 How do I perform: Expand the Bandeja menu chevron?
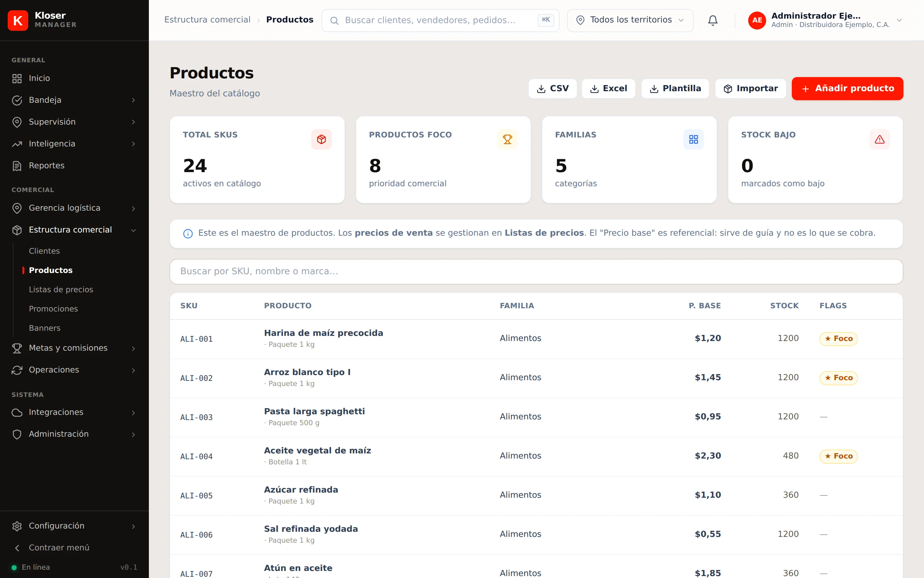pyautogui.click(x=133, y=100)
